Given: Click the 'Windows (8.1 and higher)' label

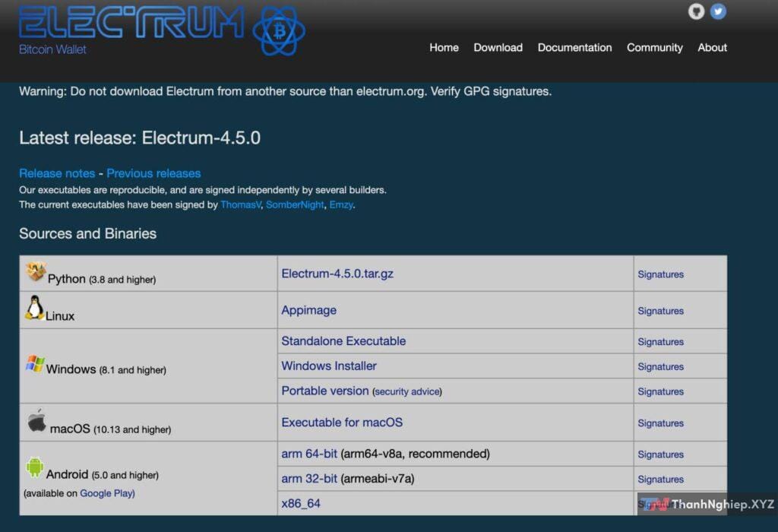Looking at the screenshot, I should [106, 369].
